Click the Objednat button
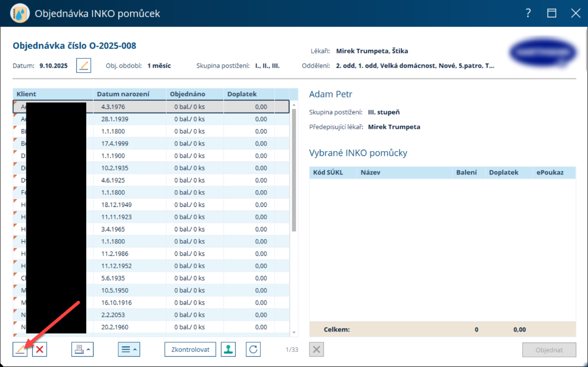Image resolution: width=588 pixels, height=367 pixels. pyautogui.click(x=549, y=350)
